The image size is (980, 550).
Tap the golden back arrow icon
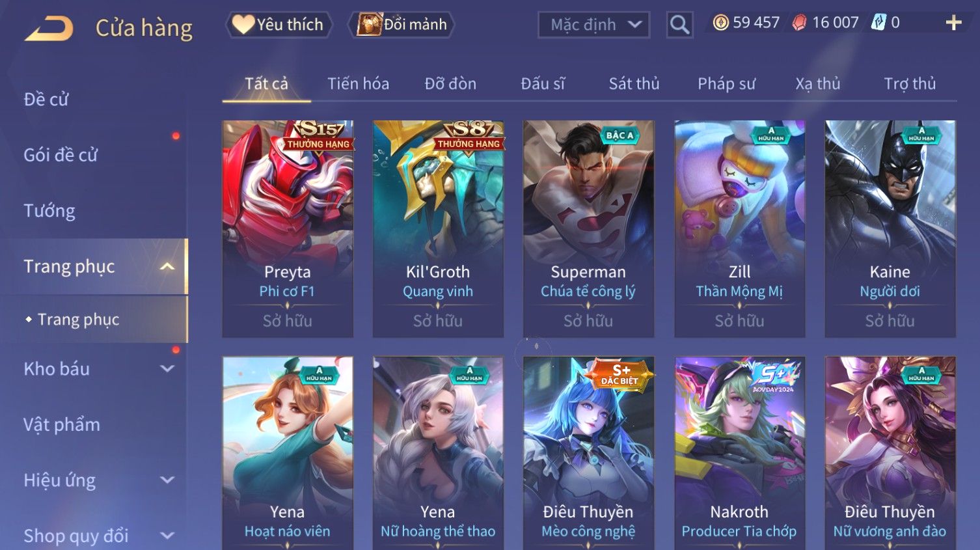click(x=49, y=29)
